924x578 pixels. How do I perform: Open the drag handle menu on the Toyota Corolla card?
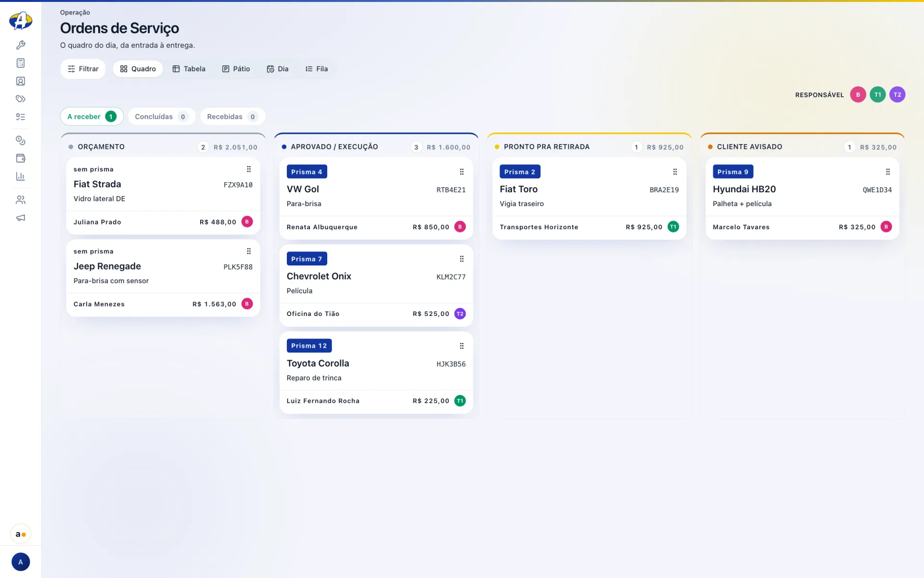(x=462, y=346)
